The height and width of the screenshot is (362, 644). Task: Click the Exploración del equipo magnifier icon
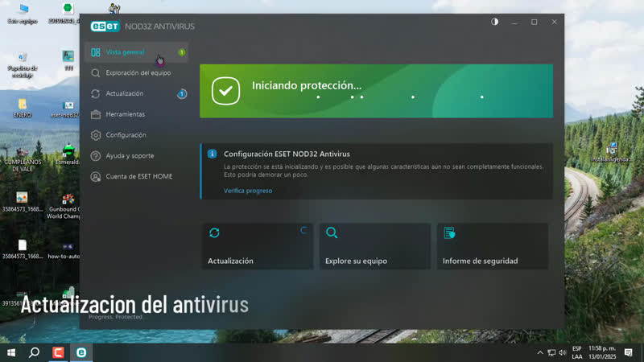coord(96,73)
